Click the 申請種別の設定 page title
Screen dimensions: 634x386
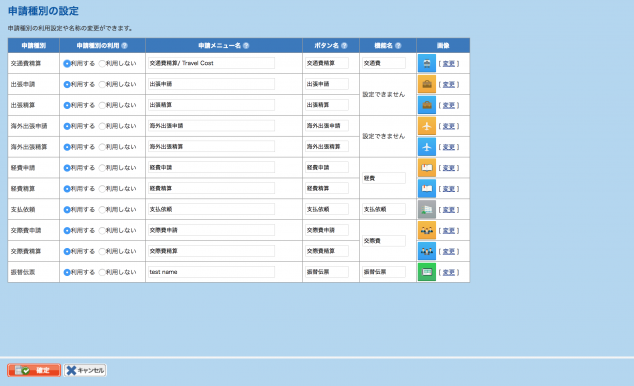[43, 11]
